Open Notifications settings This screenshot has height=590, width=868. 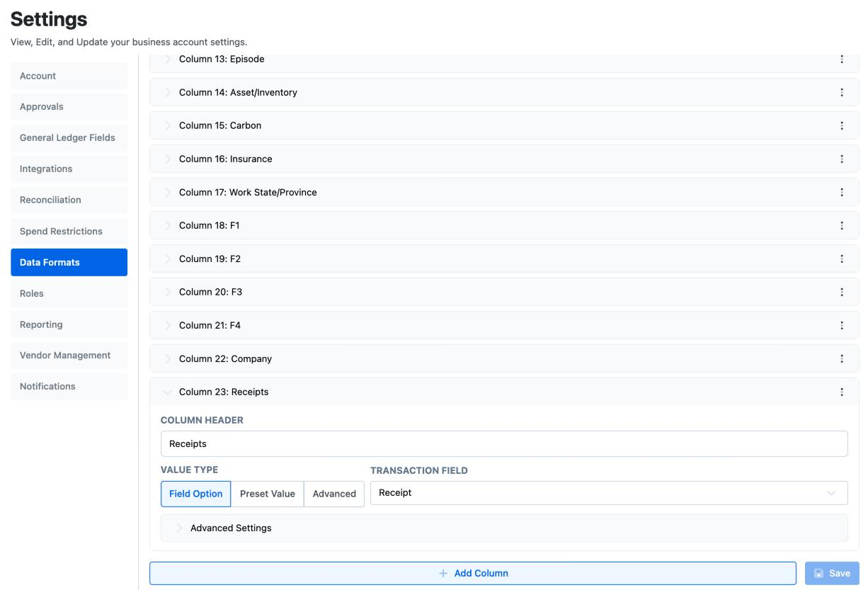(x=69, y=387)
